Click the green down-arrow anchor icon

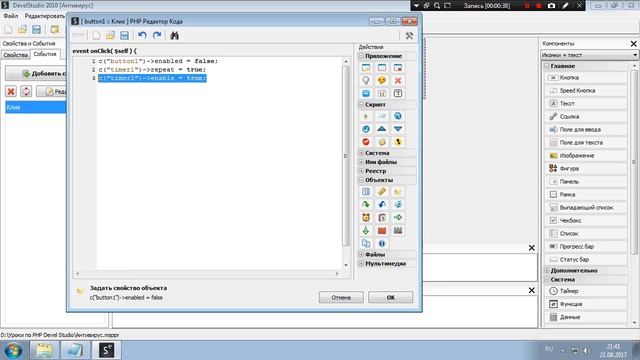point(366,231)
